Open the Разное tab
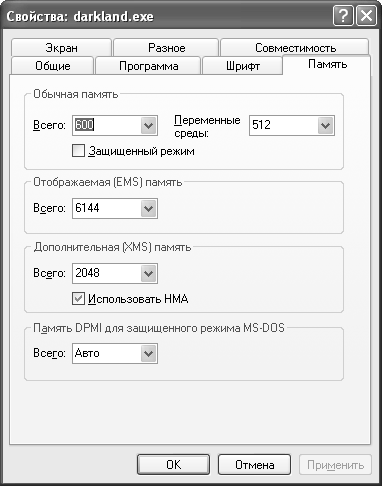Screen dimensions: 382x486 tap(166, 48)
